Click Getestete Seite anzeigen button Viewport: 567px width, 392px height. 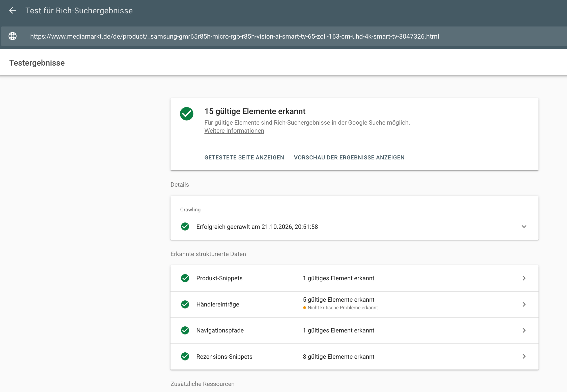[244, 157]
